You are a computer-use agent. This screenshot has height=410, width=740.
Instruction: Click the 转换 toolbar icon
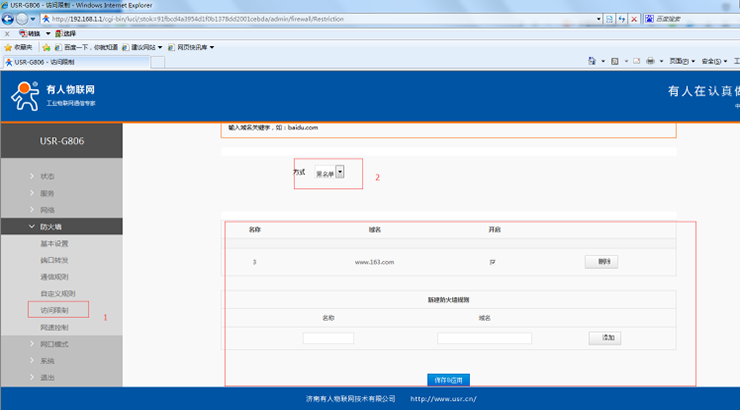pyautogui.click(x=30, y=33)
